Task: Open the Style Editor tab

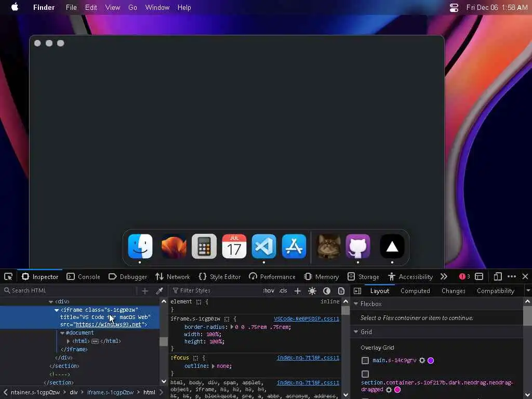Action: (220, 276)
